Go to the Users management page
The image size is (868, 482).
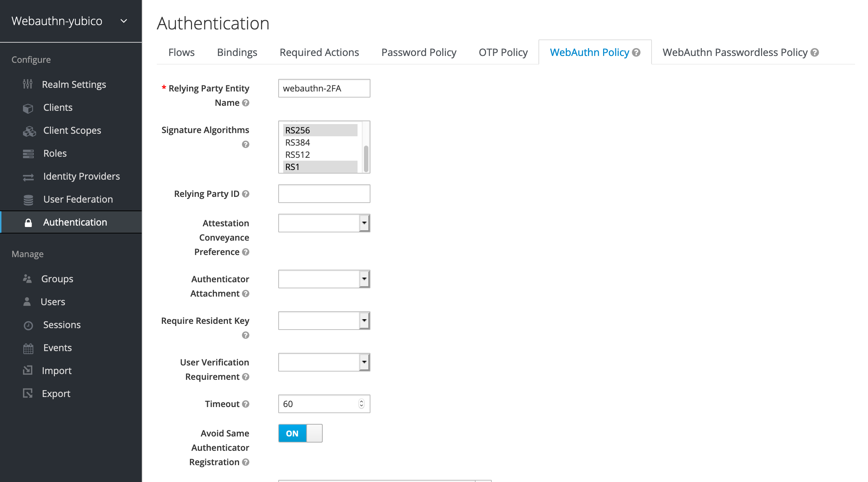pyautogui.click(x=53, y=302)
